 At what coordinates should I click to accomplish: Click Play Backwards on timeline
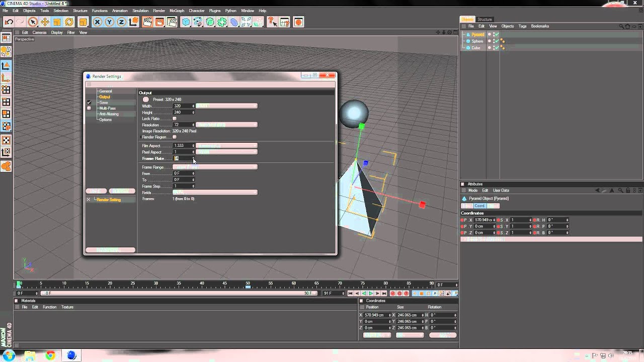[364, 293]
